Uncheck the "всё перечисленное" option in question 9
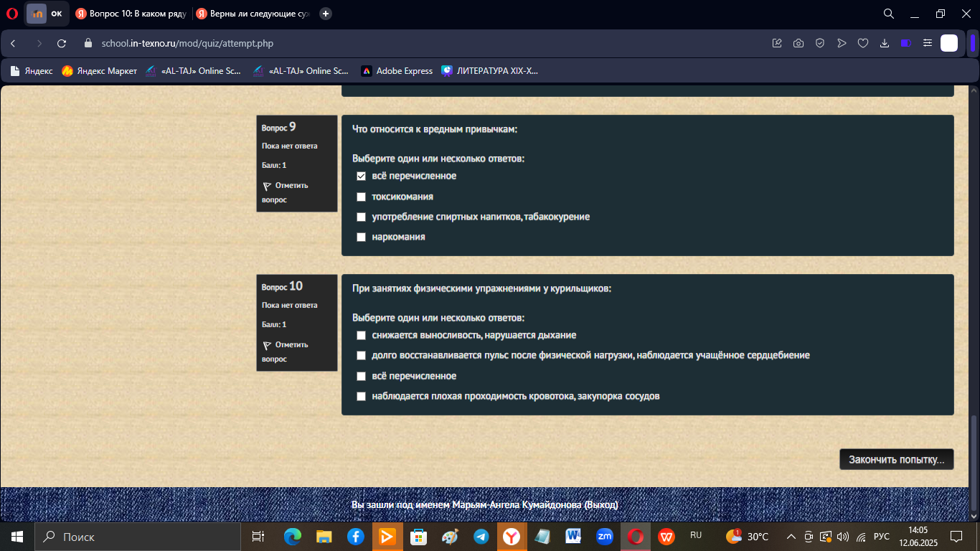The height and width of the screenshot is (551, 980). (x=362, y=176)
